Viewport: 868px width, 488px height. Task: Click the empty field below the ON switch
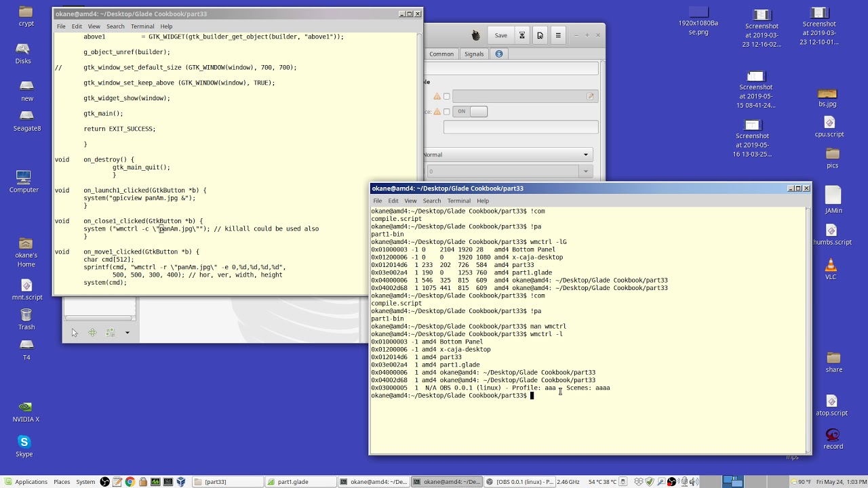pyautogui.click(x=521, y=127)
